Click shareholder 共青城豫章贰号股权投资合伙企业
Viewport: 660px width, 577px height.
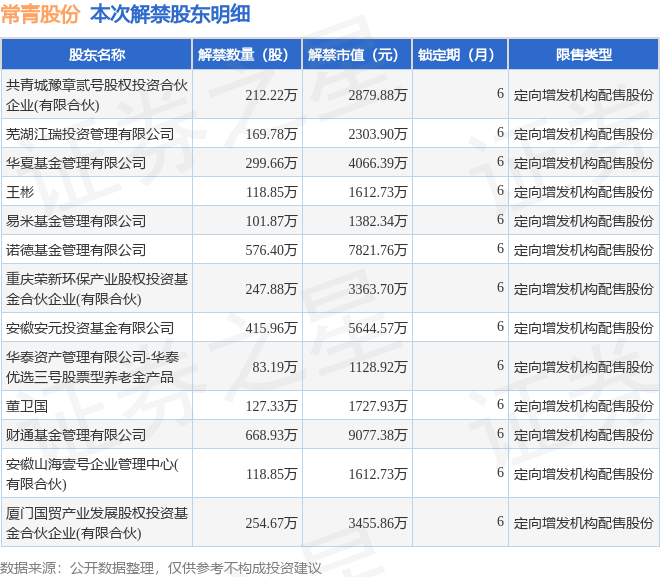point(97,95)
